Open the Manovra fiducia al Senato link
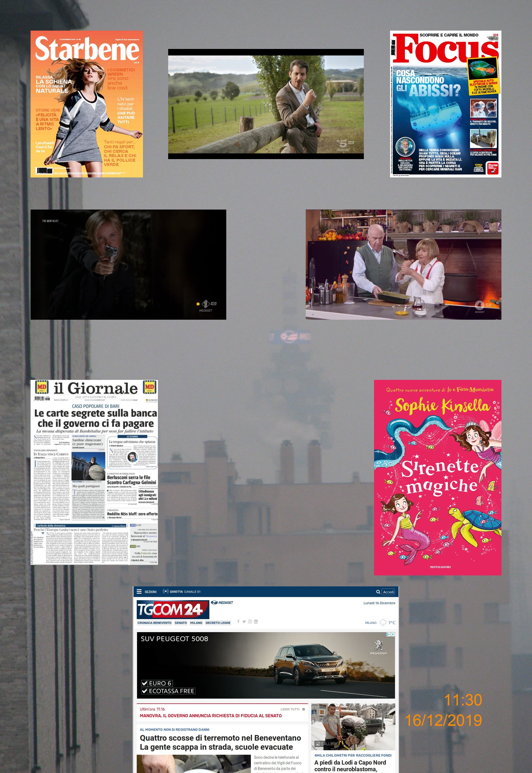This screenshot has height=773, width=532. (211, 715)
